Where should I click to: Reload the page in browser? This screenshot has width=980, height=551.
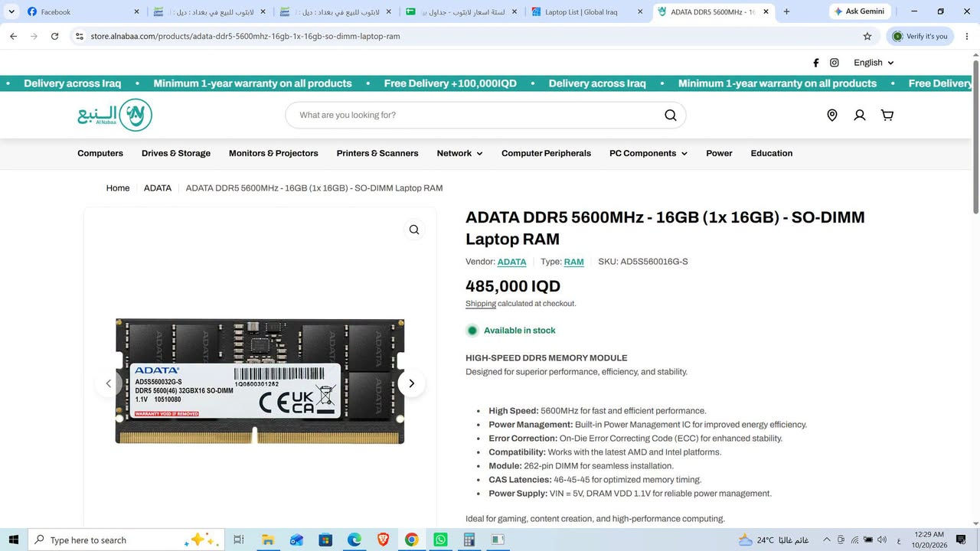pos(54,36)
